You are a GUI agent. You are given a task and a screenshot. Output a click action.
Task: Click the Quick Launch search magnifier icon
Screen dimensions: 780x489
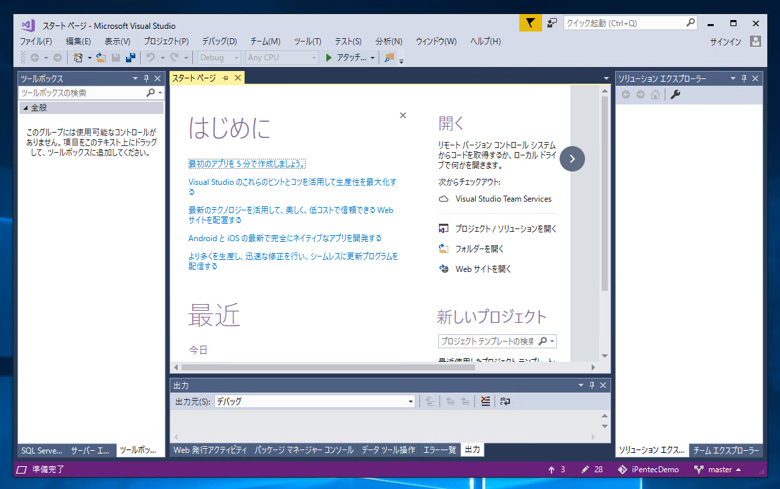point(690,23)
